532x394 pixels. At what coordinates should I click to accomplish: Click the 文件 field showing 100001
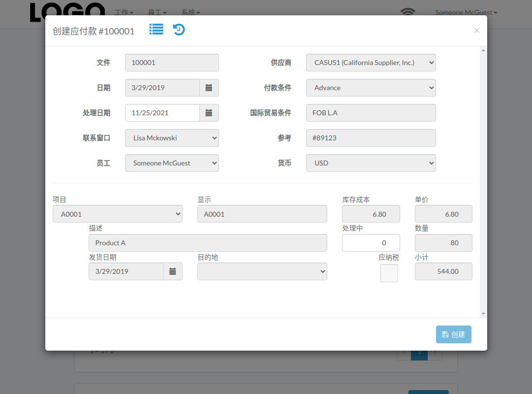[x=172, y=63]
